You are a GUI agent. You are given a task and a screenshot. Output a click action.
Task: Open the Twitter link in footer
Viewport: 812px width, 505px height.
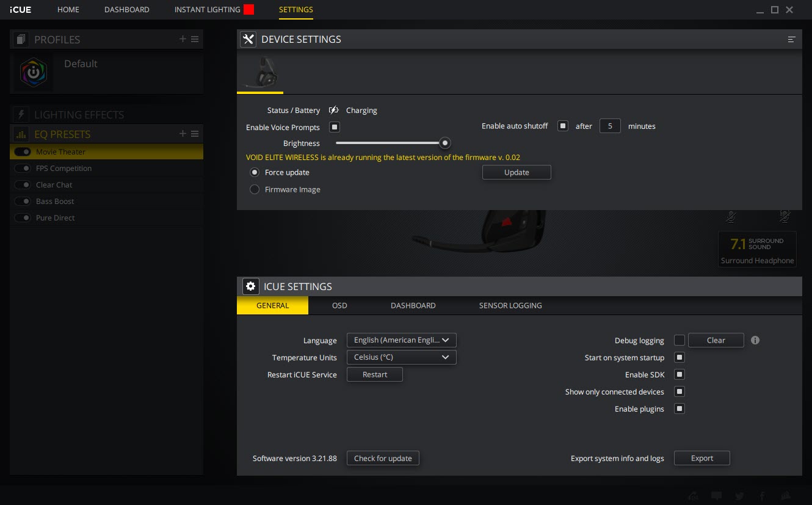(x=739, y=496)
